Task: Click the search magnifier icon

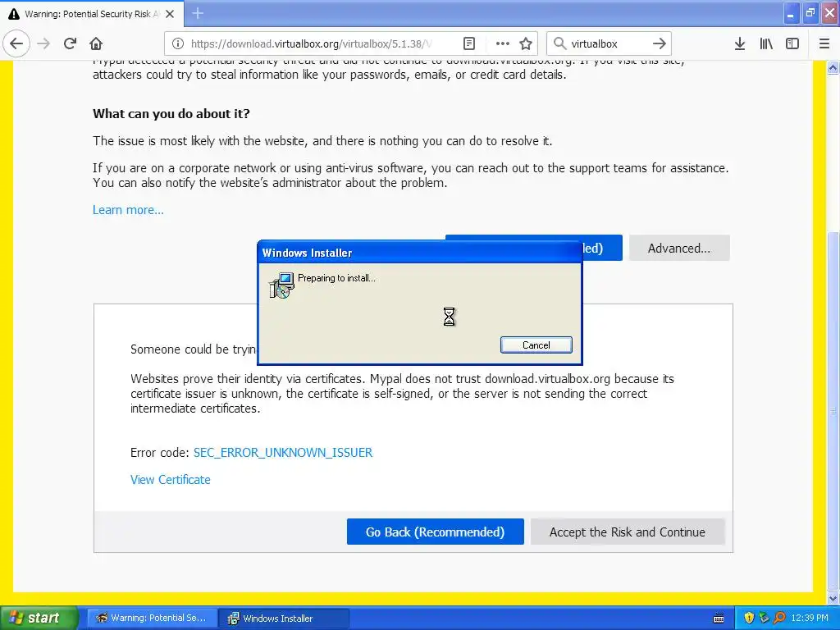Action: 559,43
